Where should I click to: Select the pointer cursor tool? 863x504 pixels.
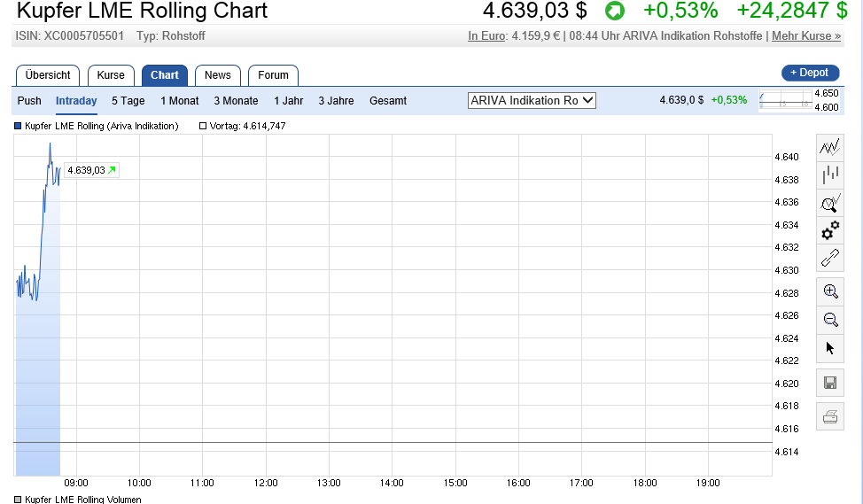pos(830,348)
